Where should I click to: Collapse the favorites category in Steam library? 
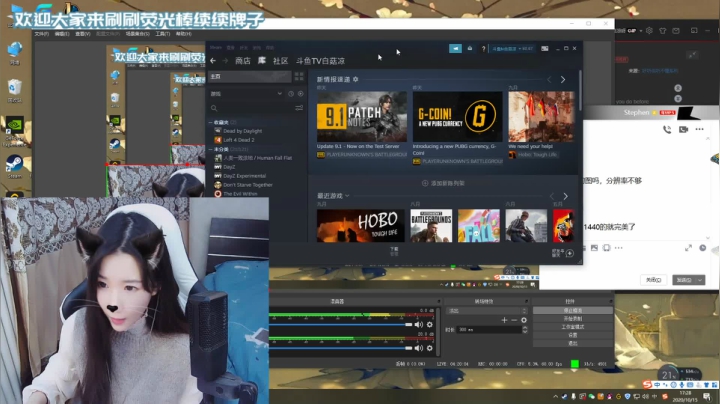[211, 123]
